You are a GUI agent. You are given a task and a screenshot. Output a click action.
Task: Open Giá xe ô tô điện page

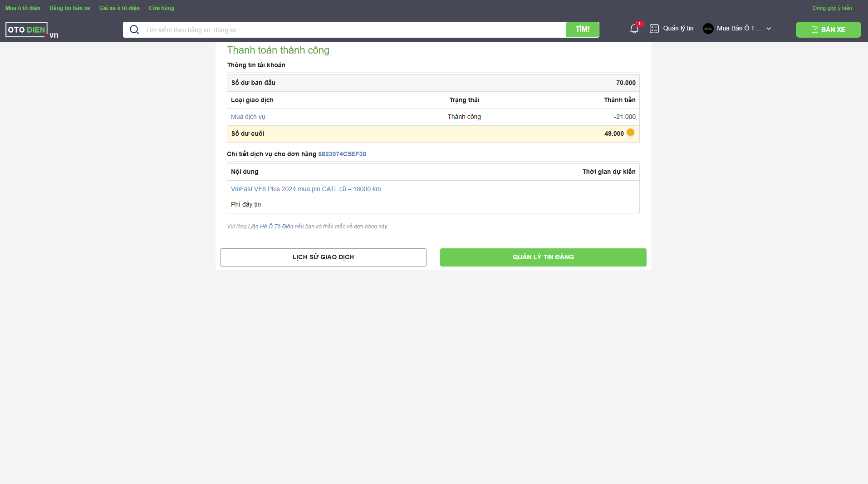[x=119, y=8]
